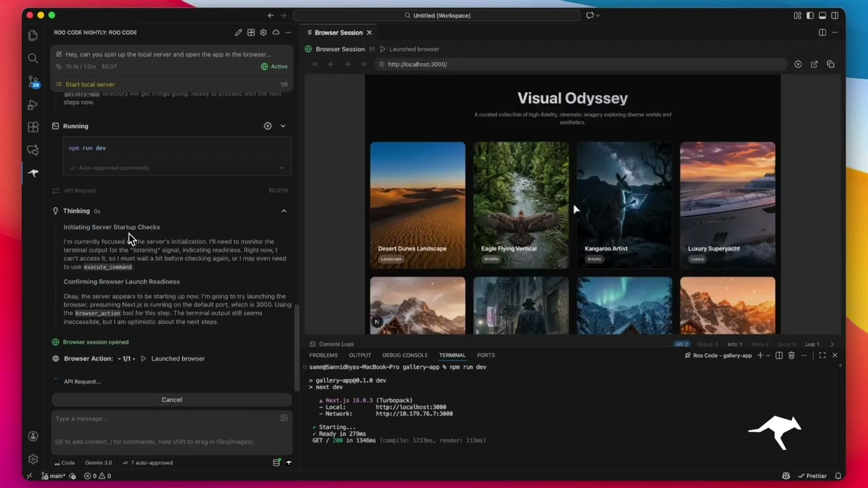Viewport: 868px width, 488px height.
Task: Toggle the 7 auto-approved setting
Action: pos(147,463)
